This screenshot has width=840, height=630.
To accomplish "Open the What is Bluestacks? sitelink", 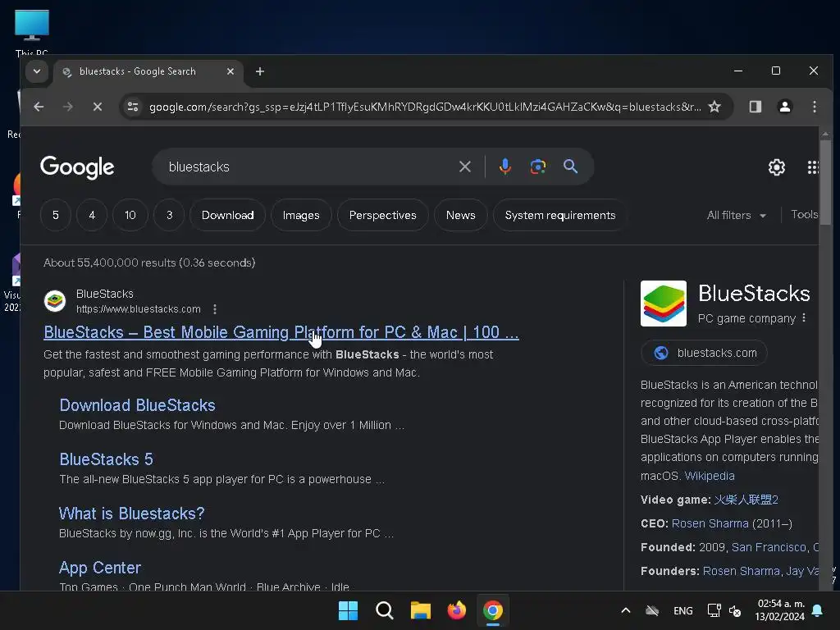I will (x=132, y=514).
